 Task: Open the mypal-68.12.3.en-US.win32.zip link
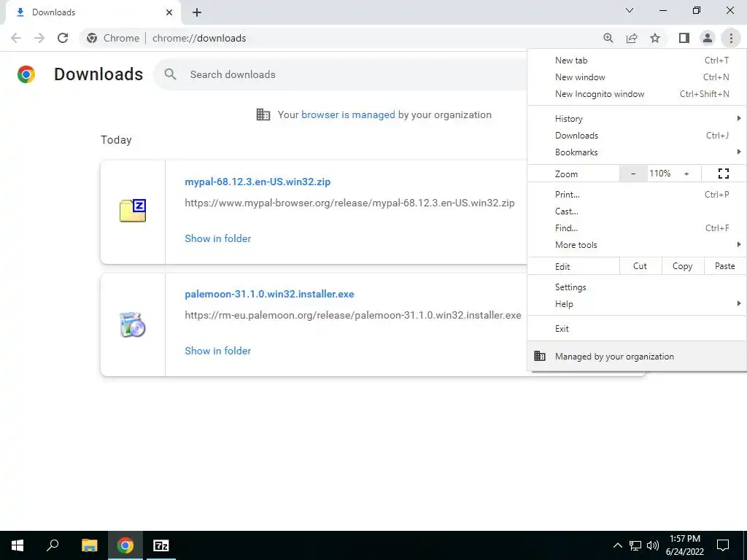[x=258, y=182]
